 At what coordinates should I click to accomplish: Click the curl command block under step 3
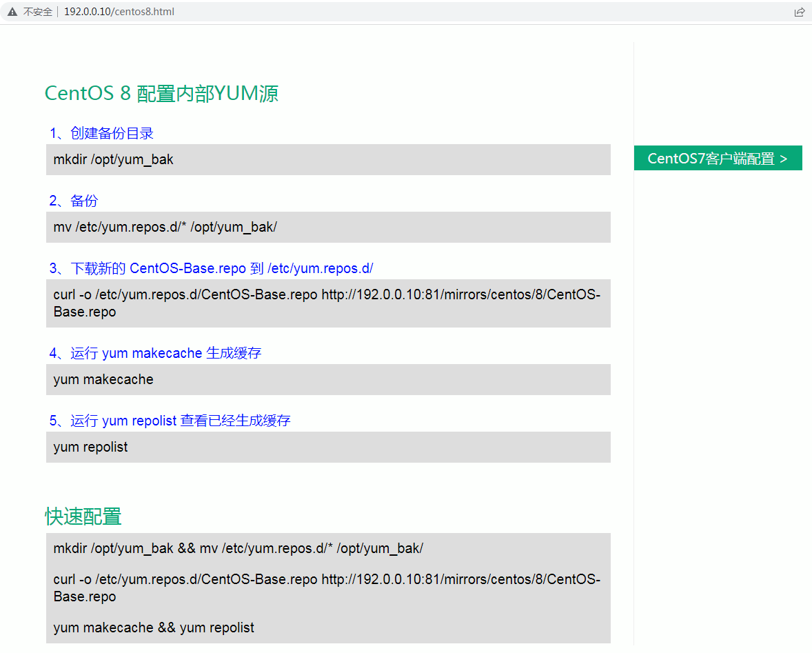(x=328, y=303)
